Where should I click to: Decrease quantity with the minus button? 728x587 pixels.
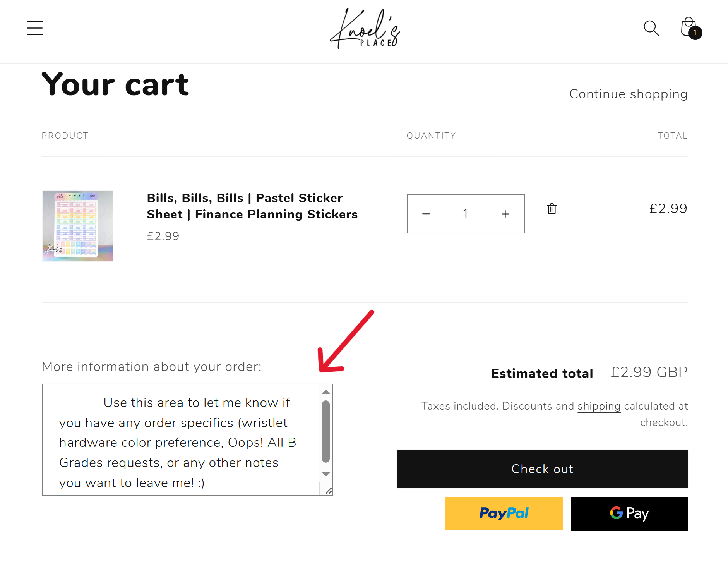[426, 214]
